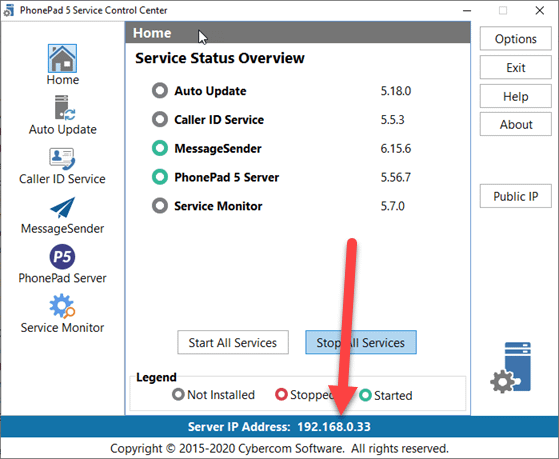Open the Home sidebar icon
The width and height of the screenshot is (559, 459).
point(62,58)
